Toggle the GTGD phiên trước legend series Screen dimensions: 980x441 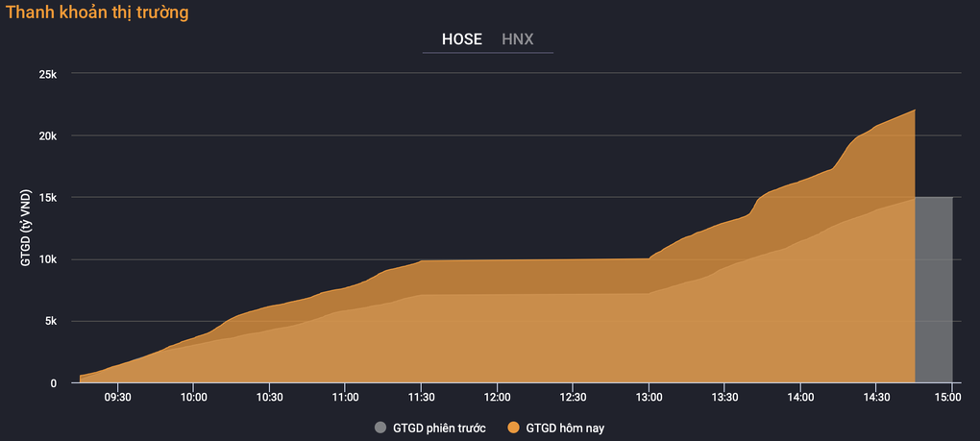coord(430,428)
